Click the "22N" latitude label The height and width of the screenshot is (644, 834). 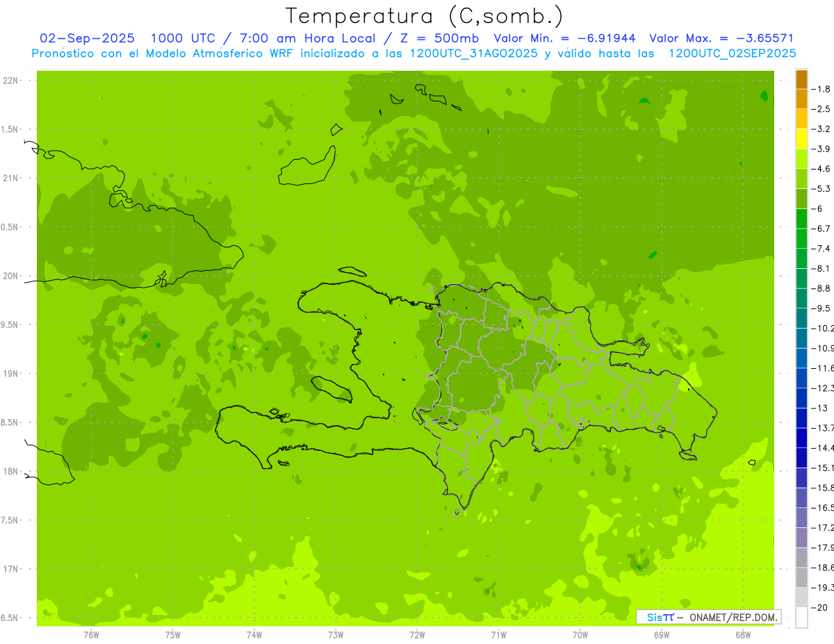pos(10,81)
